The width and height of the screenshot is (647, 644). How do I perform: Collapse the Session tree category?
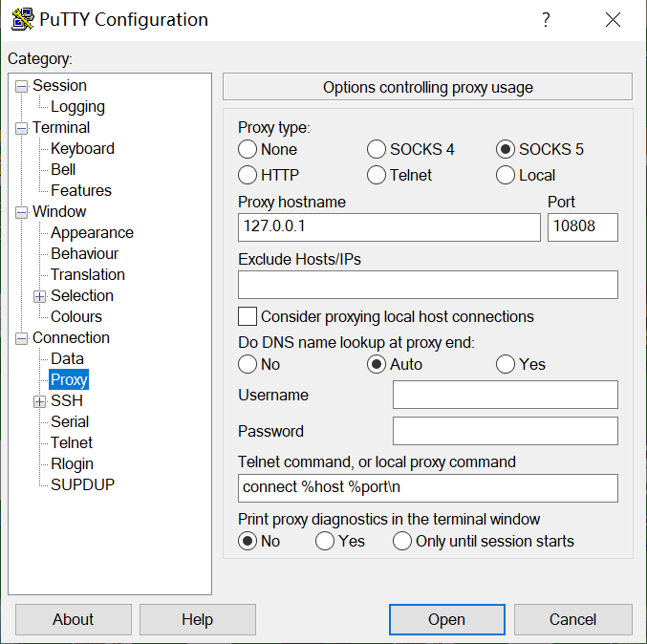tap(22, 86)
